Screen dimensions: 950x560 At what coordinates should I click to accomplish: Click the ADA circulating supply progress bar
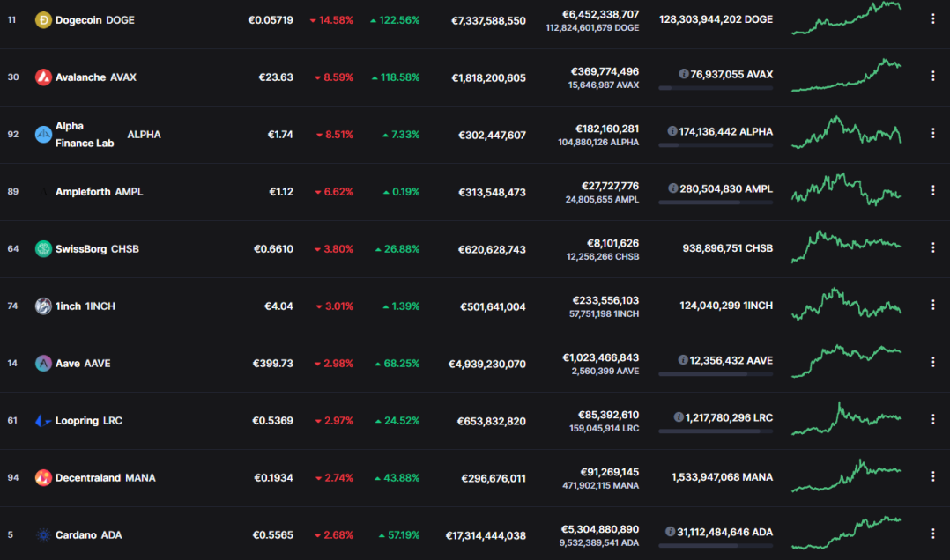coord(716,545)
